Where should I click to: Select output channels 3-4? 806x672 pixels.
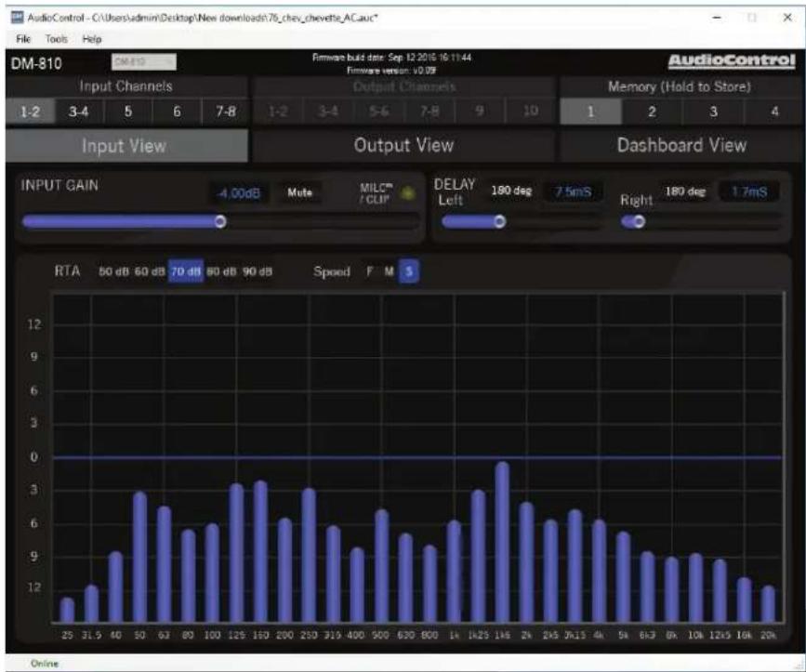tap(328, 111)
